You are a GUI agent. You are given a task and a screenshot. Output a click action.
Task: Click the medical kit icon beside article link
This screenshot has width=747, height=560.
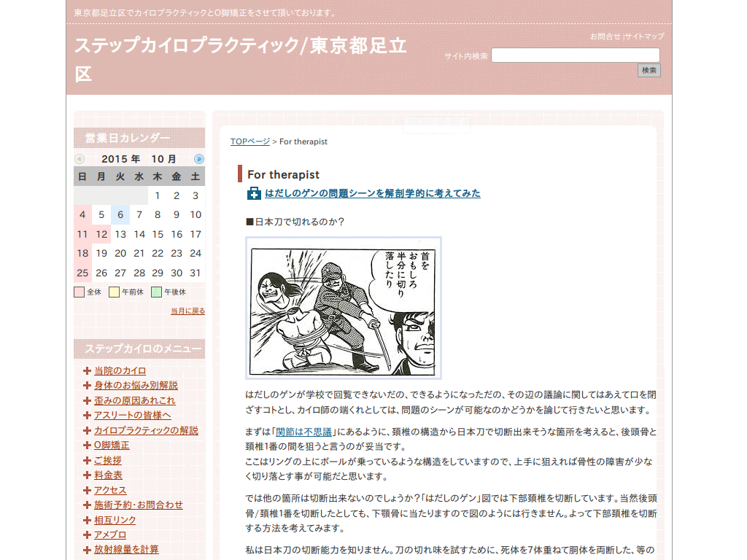click(254, 193)
